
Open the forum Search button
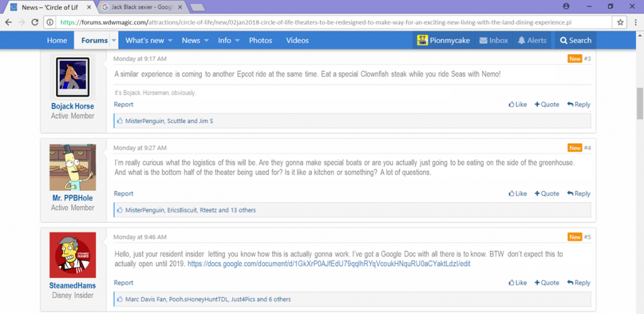(x=575, y=40)
